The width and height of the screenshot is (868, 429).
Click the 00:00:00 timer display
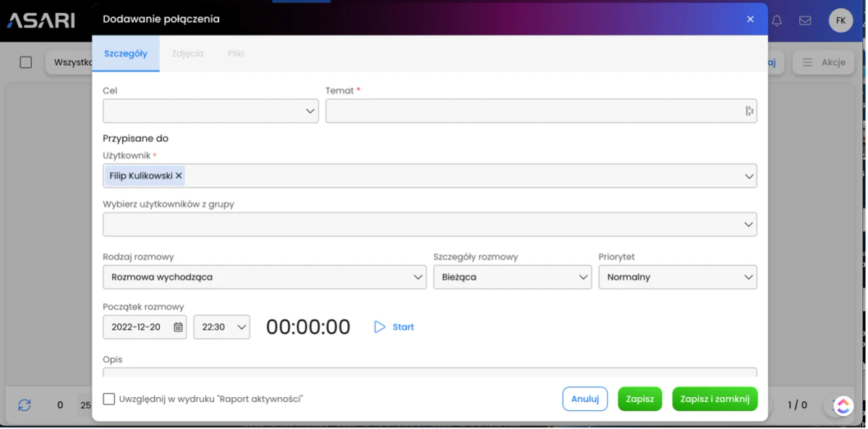308,327
